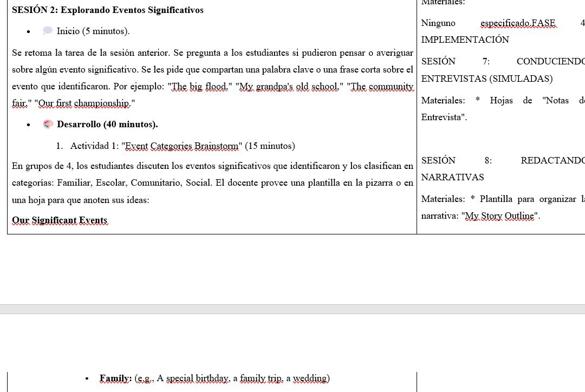Click the text "ENTREVISTAS (SIMULADAS)"
This screenshot has width=585, height=392.
(487, 79)
